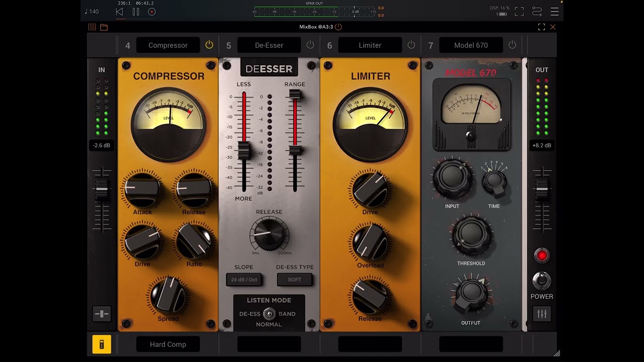Image resolution: width=644 pixels, height=362 pixels.
Task: Click the DSP 16 % indicator
Action: 500,9
